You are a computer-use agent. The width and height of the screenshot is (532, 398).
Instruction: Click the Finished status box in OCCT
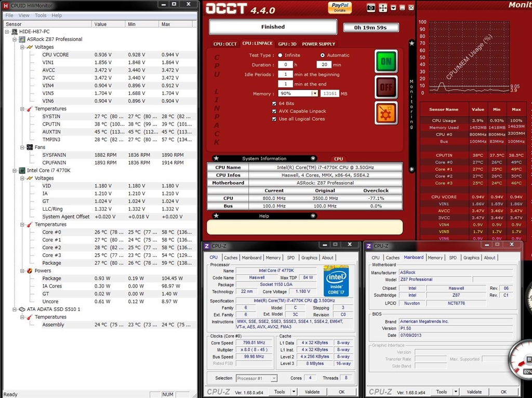click(x=273, y=27)
